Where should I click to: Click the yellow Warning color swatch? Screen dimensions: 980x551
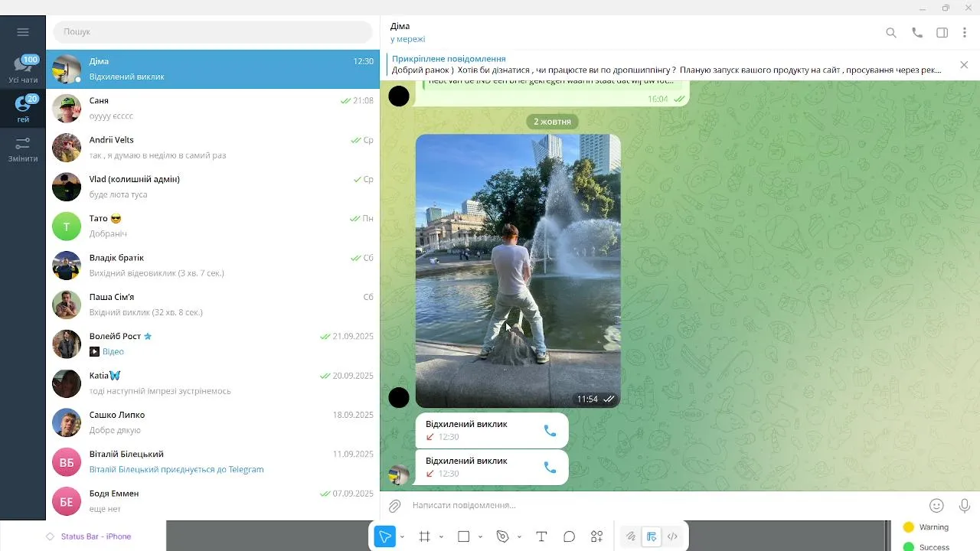click(909, 527)
